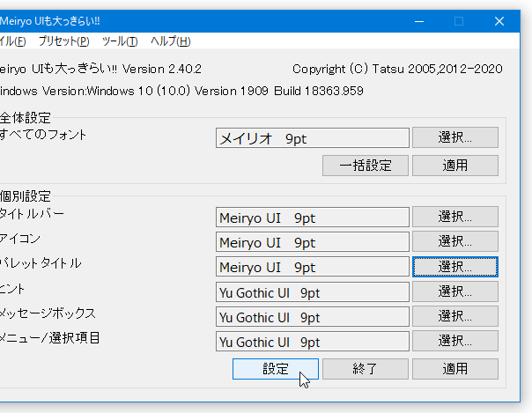Click the メッセージボックス label

[48, 313]
